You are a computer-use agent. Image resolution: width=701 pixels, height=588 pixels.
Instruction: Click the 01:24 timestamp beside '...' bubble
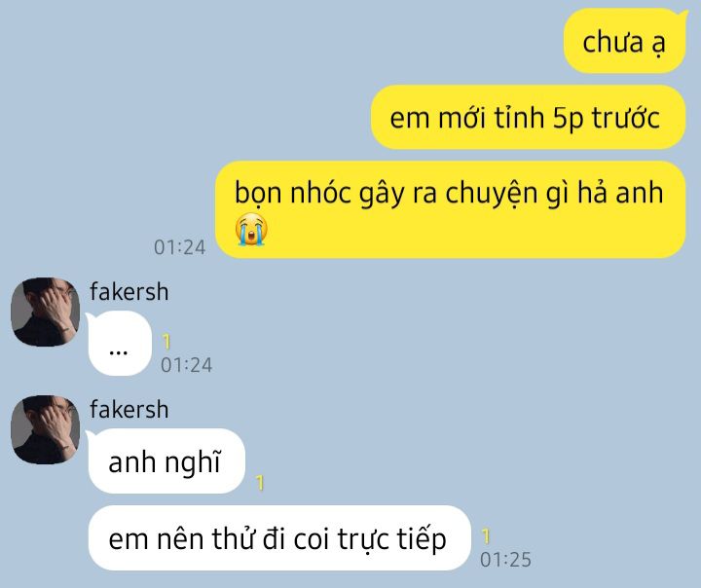click(186, 365)
